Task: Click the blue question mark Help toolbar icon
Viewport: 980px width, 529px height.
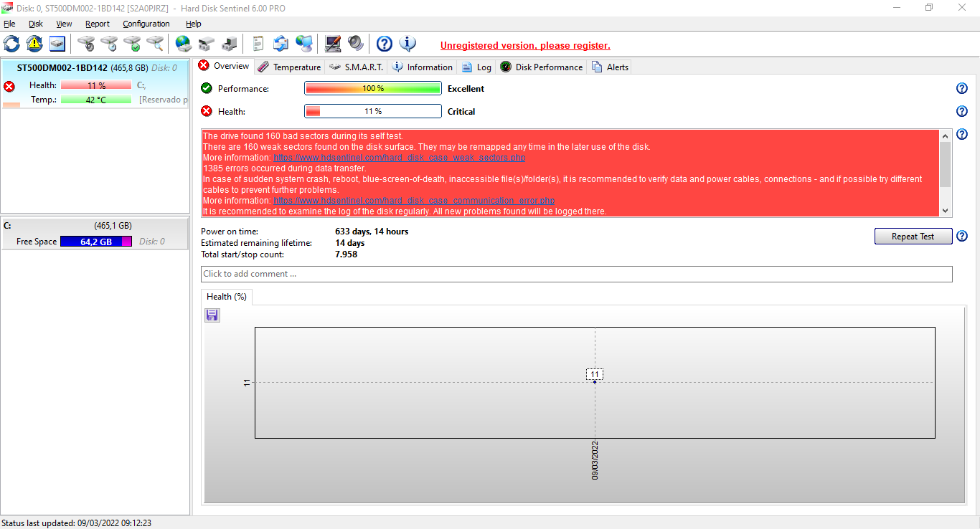Action: click(385, 44)
